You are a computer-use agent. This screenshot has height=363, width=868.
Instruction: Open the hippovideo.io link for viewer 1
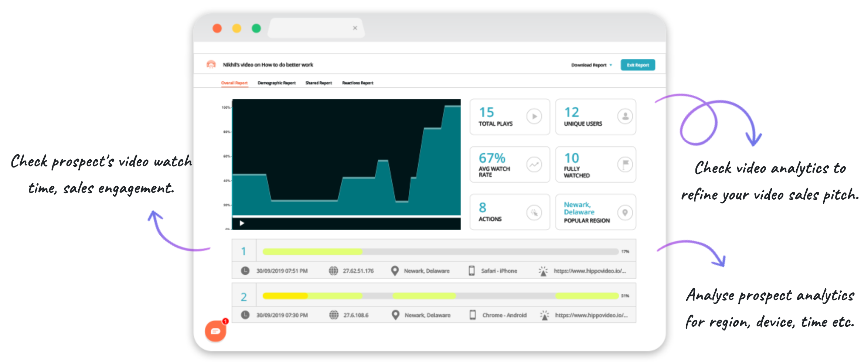click(589, 270)
